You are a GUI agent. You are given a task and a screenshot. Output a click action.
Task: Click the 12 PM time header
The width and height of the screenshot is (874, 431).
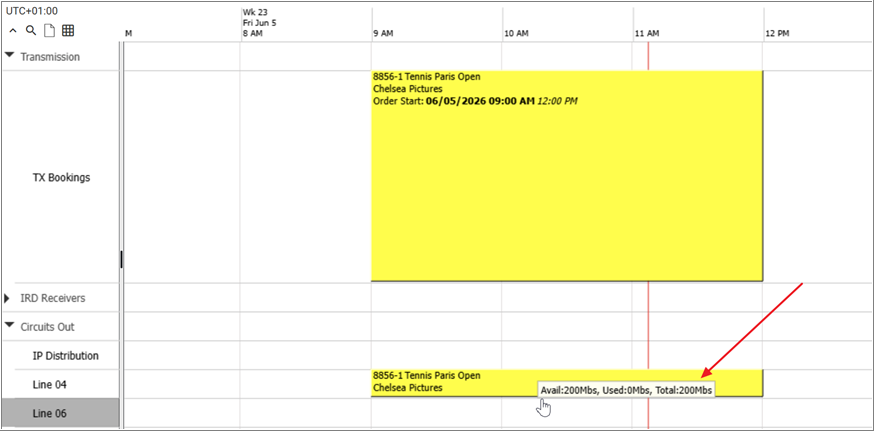(777, 34)
